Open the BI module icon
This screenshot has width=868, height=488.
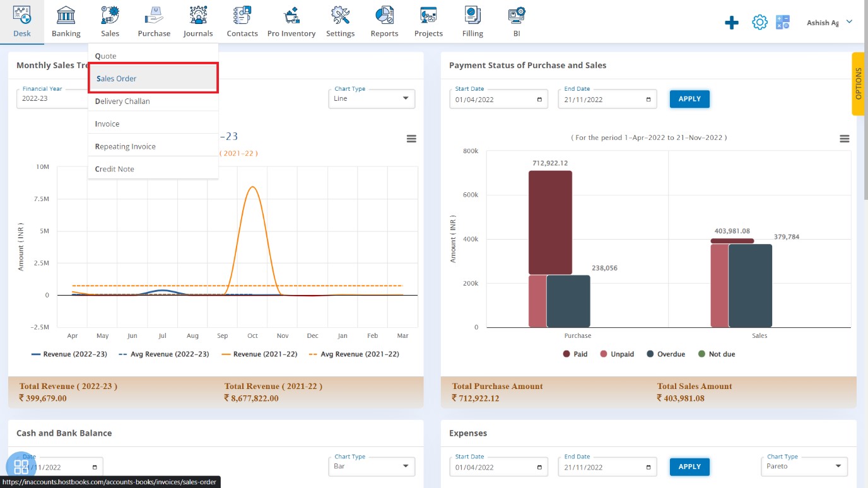(517, 15)
